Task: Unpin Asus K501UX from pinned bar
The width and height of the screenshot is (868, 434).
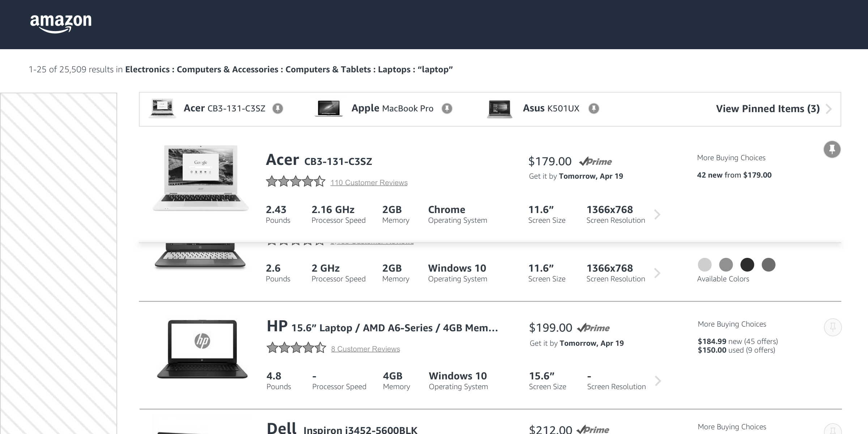Action: 593,109
